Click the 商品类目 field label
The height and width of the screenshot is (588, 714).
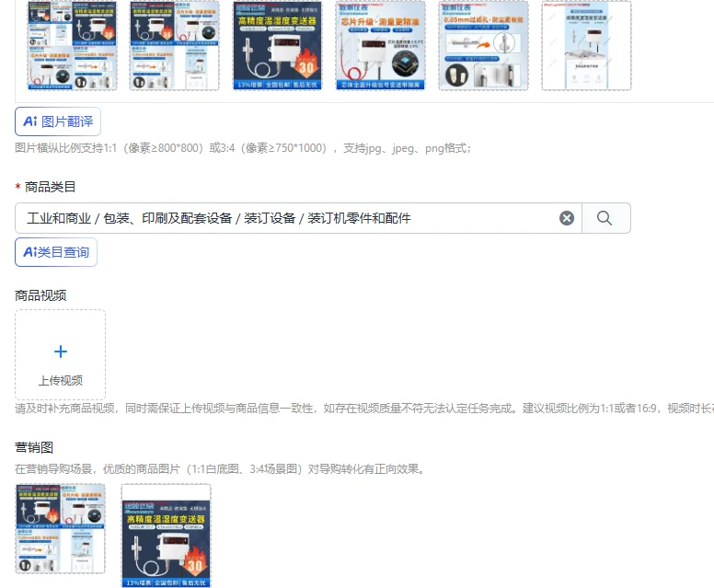coord(50,187)
